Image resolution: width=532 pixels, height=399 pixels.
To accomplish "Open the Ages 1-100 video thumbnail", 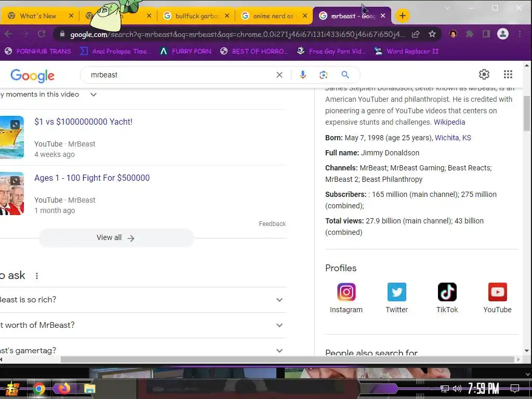I will [12, 193].
